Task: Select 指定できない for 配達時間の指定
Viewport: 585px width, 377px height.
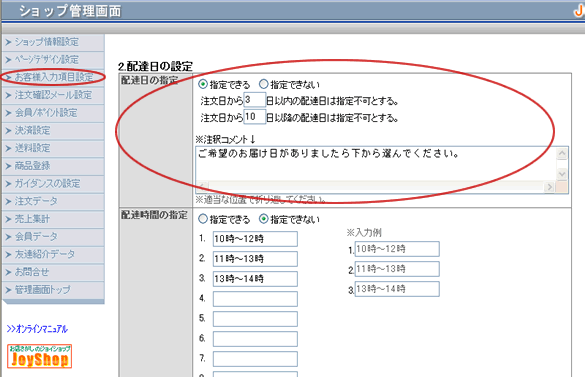Action: (264, 219)
